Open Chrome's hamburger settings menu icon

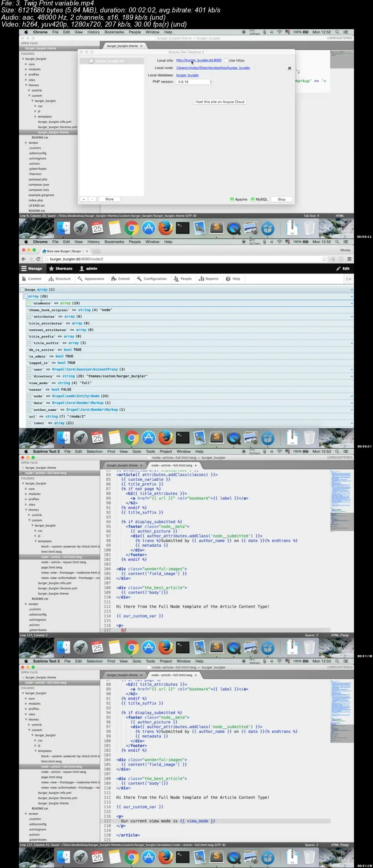(349, 259)
